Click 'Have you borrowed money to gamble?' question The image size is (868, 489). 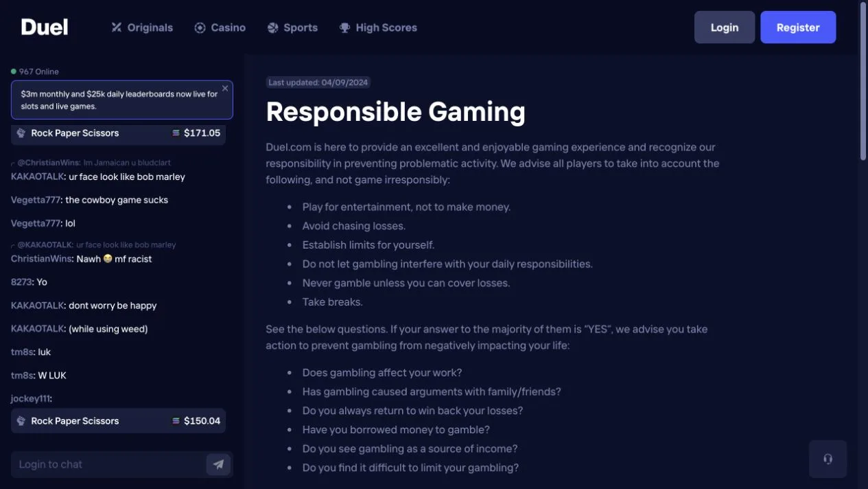point(396,430)
